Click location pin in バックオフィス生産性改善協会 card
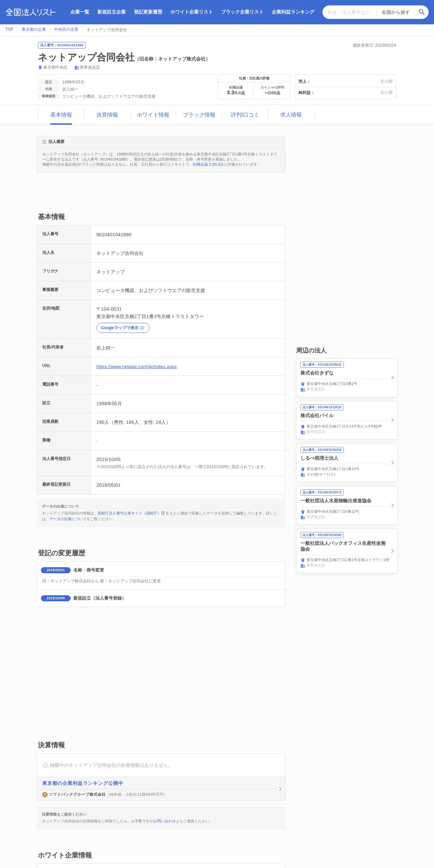 (303, 560)
